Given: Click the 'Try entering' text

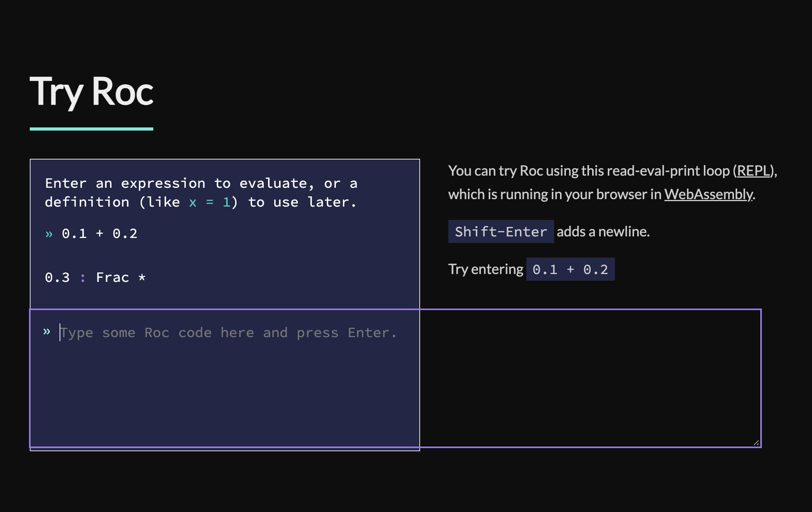Looking at the screenshot, I should (486, 269).
